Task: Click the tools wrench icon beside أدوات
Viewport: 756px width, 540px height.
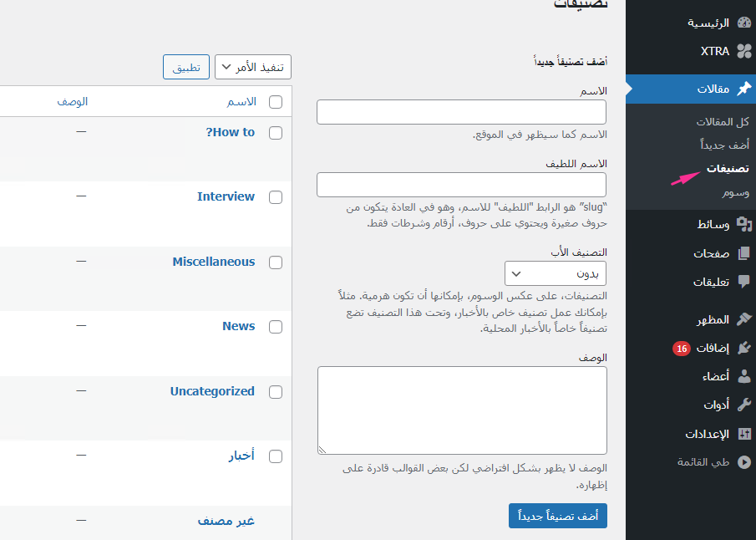Action: tap(743, 405)
